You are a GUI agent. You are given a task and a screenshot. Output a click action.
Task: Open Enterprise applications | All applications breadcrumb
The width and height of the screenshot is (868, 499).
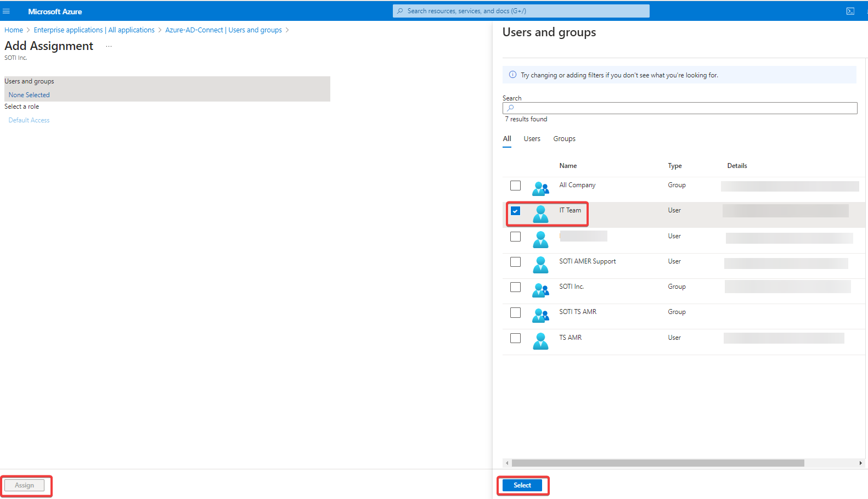(94, 30)
